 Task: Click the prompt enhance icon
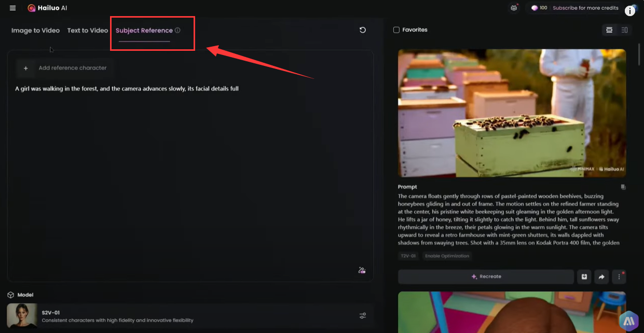click(362, 270)
